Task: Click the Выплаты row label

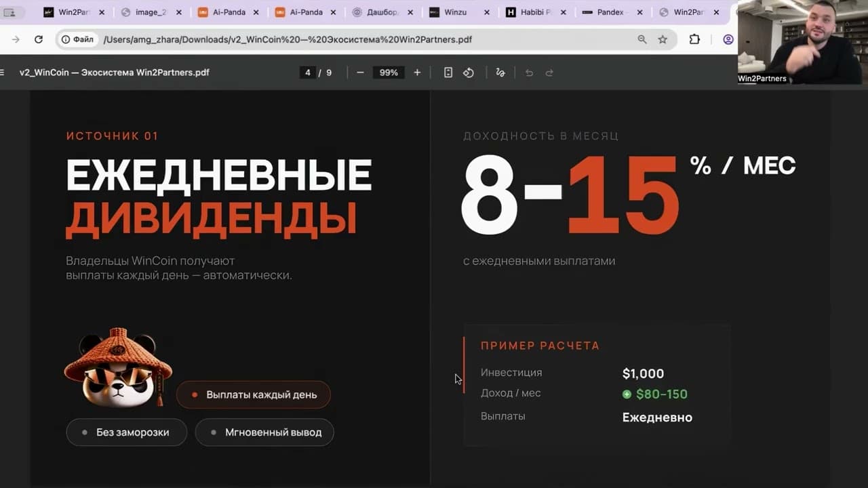Action: tap(503, 416)
